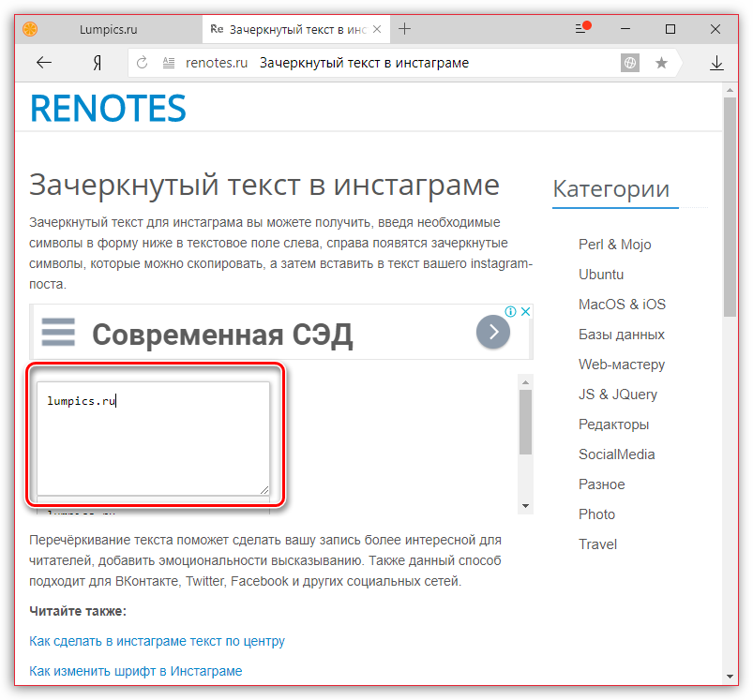Viewport: 753px width, 700px height.
Task: Click the bookmark star in the address bar
Action: pyautogui.click(x=661, y=63)
